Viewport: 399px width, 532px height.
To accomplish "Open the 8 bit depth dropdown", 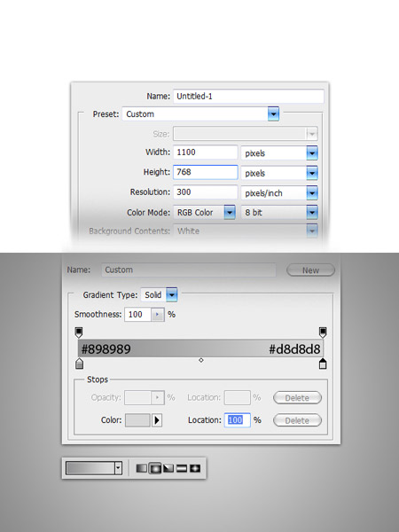I will [x=312, y=213].
